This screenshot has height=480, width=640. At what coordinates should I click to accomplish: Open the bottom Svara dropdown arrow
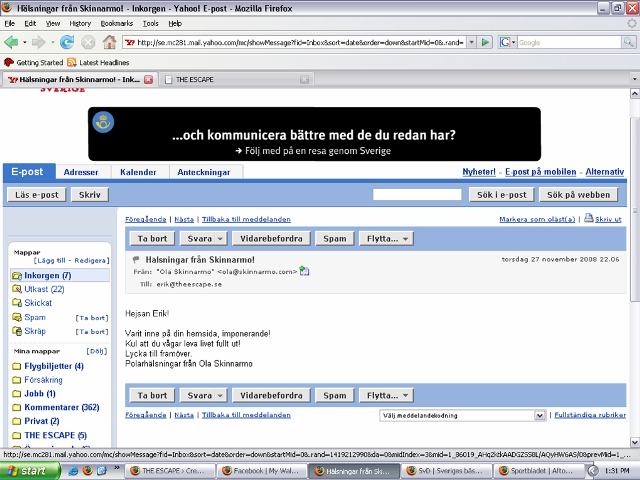tap(220, 396)
